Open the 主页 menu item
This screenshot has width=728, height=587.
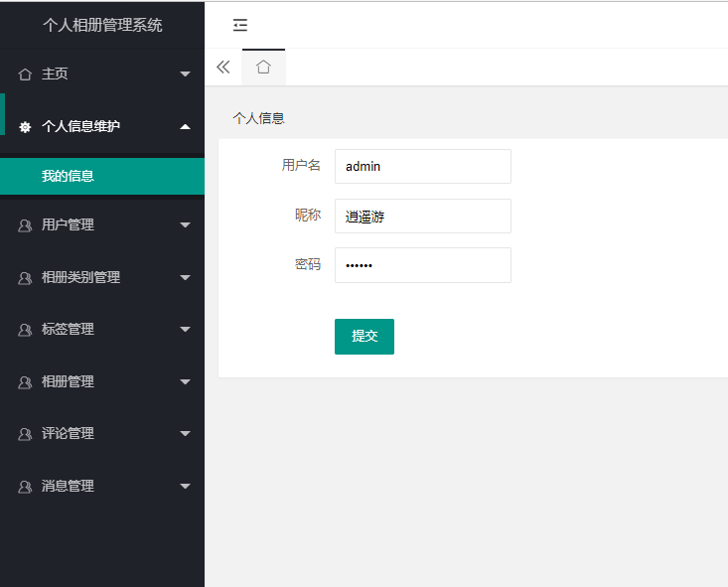[x=102, y=73]
